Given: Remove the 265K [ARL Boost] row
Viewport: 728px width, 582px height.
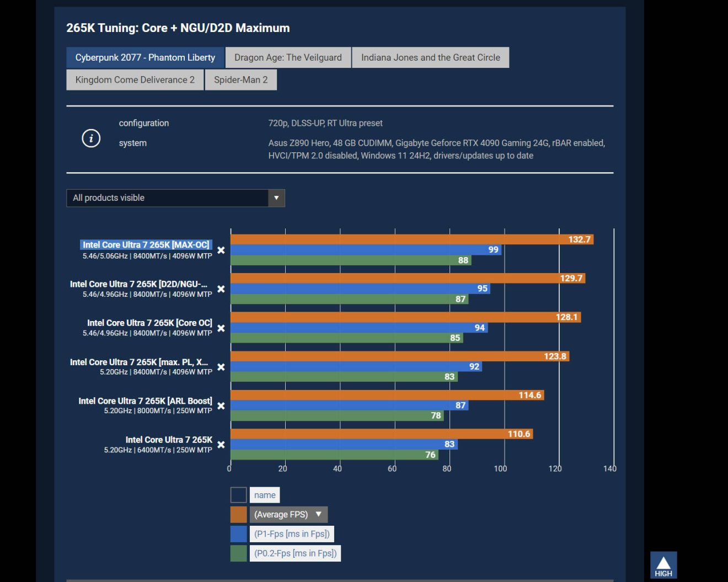Looking at the screenshot, I should pyautogui.click(x=221, y=406).
